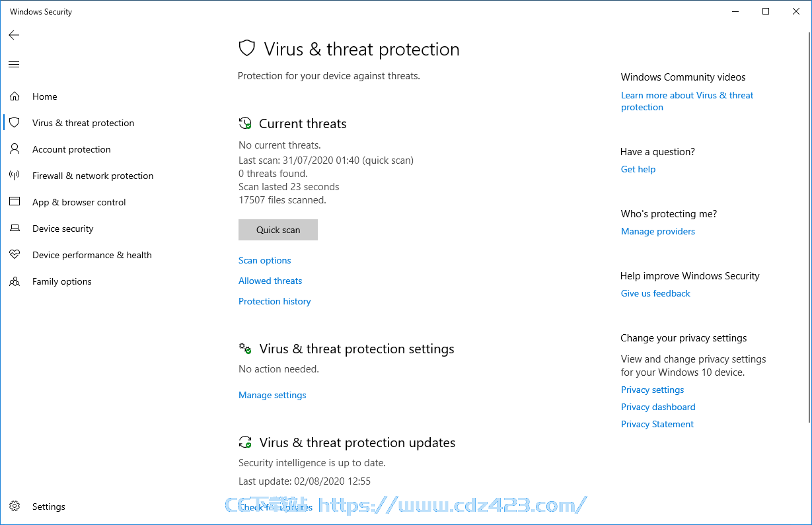The image size is (812, 525).
Task: Click the Device security laptop icon
Action: click(x=15, y=228)
